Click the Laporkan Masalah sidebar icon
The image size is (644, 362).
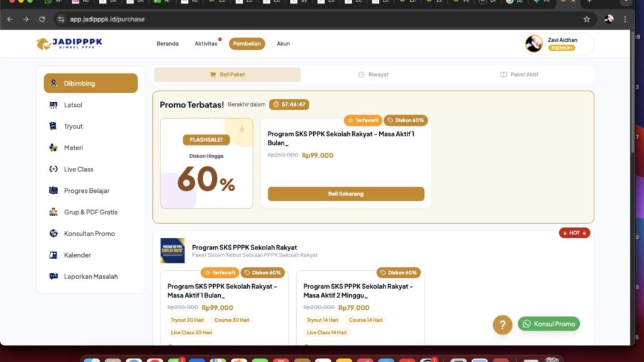[x=53, y=277]
